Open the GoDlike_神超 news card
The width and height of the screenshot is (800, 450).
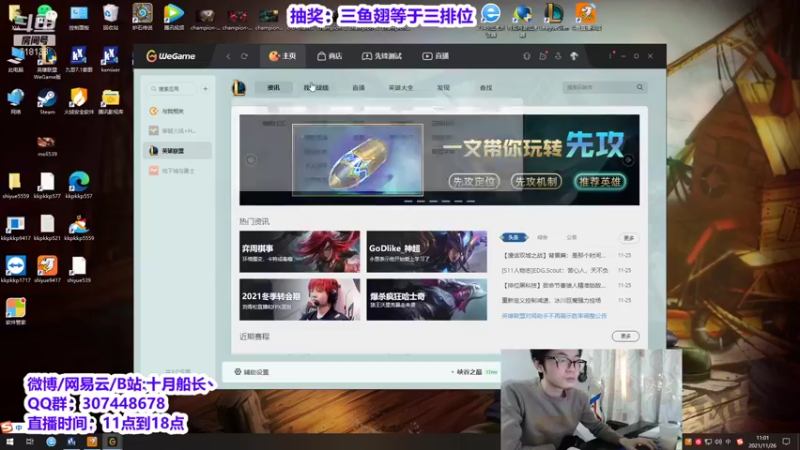pyautogui.click(x=427, y=252)
